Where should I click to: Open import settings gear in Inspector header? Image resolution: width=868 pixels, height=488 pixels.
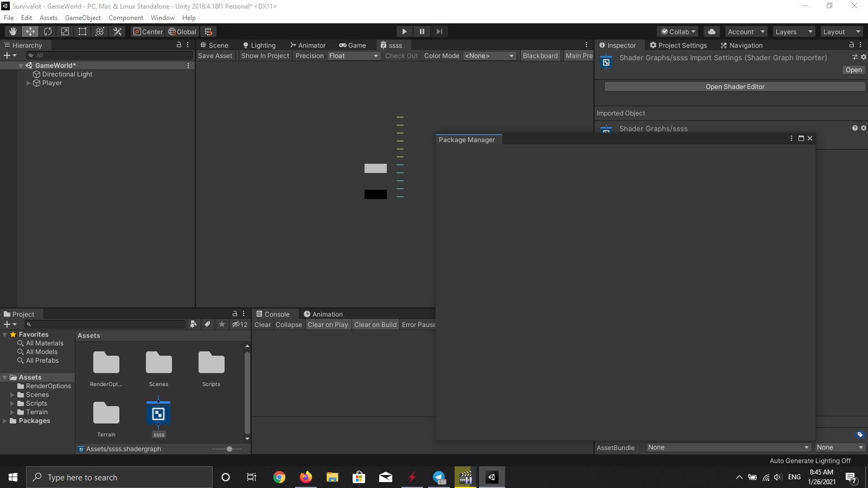coord(864,57)
